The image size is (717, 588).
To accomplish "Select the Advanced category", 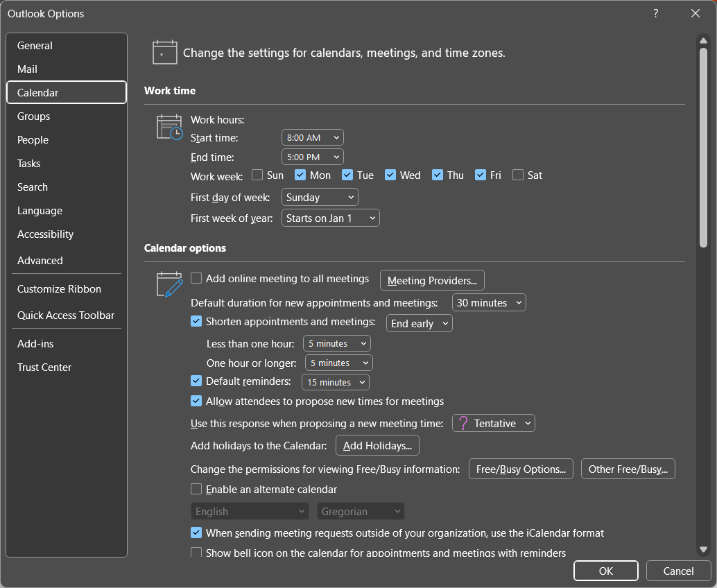I will (67, 260).
